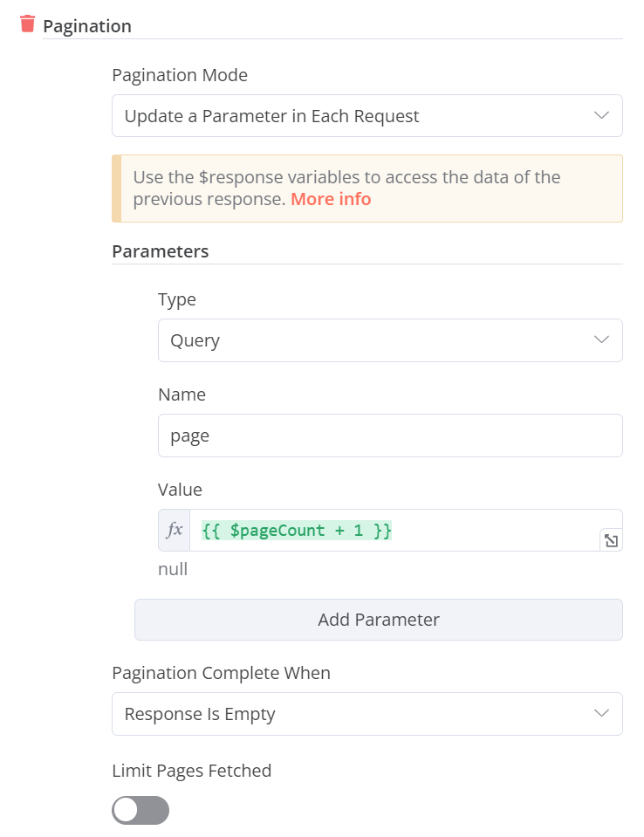Expand the Type dropdown showing Query
Viewport: 644px width, 837px height.
(375, 340)
